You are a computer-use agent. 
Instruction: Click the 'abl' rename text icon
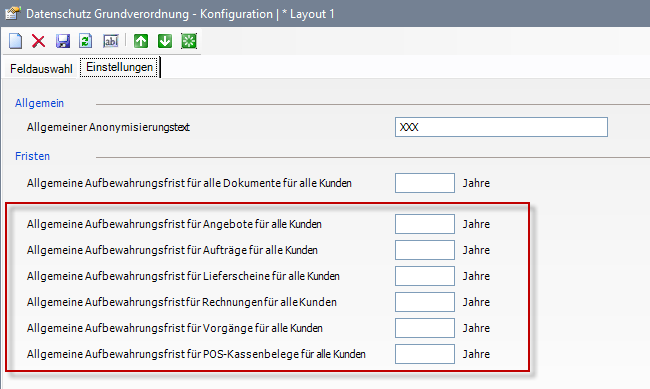pos(111,41)
